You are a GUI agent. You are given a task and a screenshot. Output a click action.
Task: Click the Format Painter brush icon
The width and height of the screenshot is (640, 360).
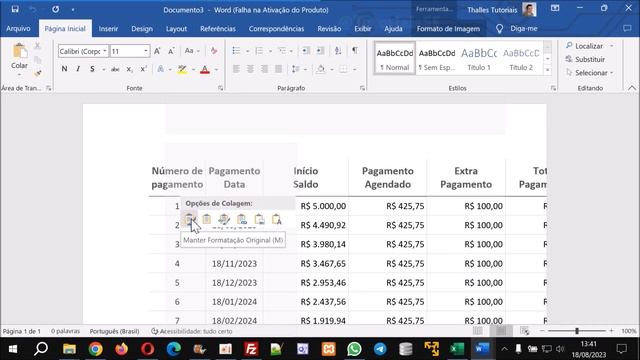point(38,73)
